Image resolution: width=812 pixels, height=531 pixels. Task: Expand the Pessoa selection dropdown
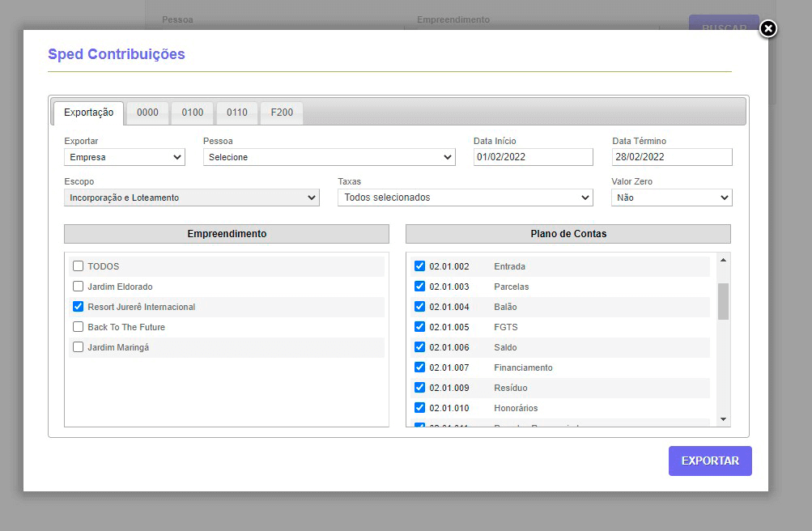[x=329, y=157]
